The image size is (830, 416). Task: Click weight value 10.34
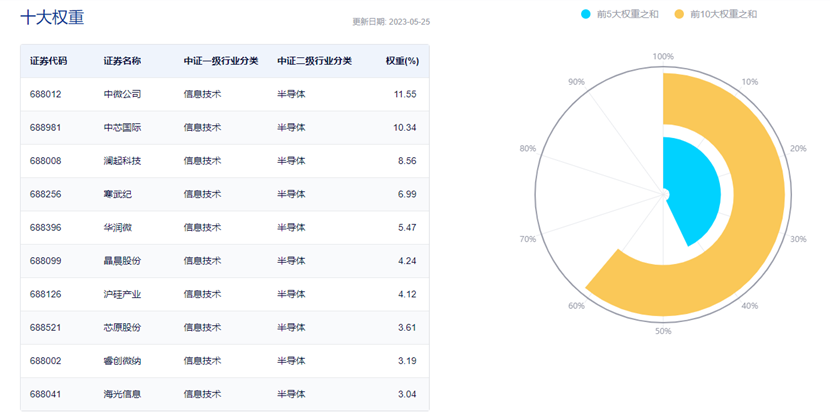tap(405, 128)
